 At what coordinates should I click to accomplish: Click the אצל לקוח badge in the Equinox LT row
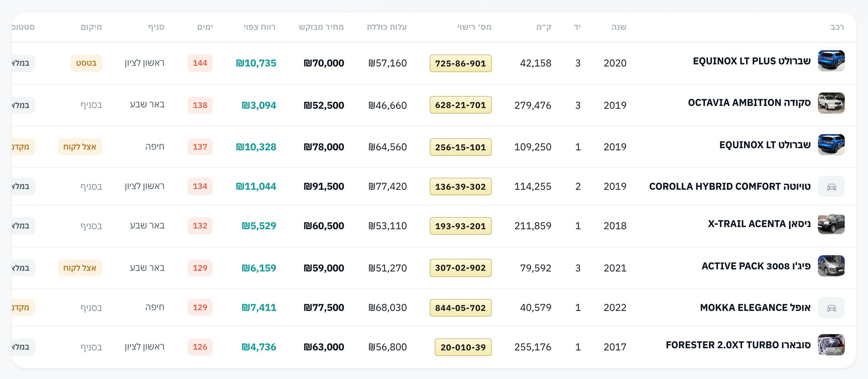80,147
